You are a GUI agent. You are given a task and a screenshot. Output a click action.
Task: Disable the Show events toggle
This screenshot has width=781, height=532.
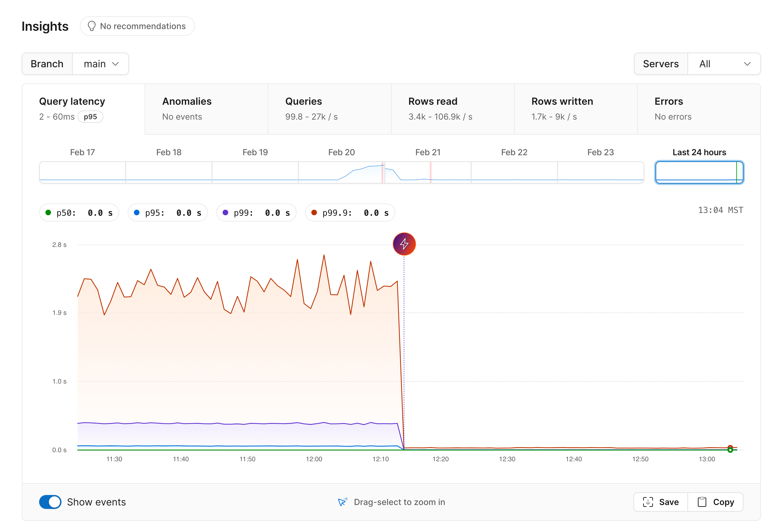pyautogui.click(x=50, y=502)
